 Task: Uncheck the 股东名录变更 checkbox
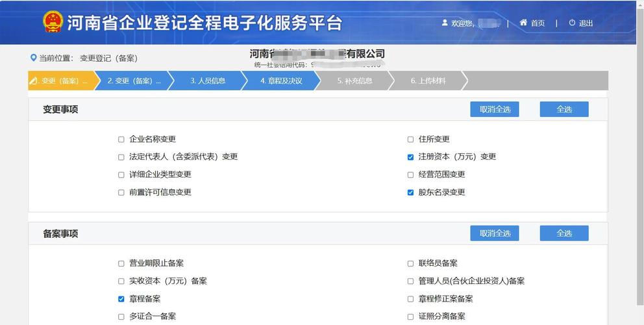(x=410, y=192)
